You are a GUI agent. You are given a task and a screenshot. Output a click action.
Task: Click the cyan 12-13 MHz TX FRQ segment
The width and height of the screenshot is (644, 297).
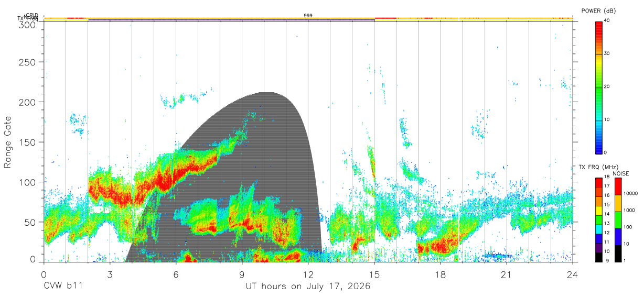[x=599, y=229]
